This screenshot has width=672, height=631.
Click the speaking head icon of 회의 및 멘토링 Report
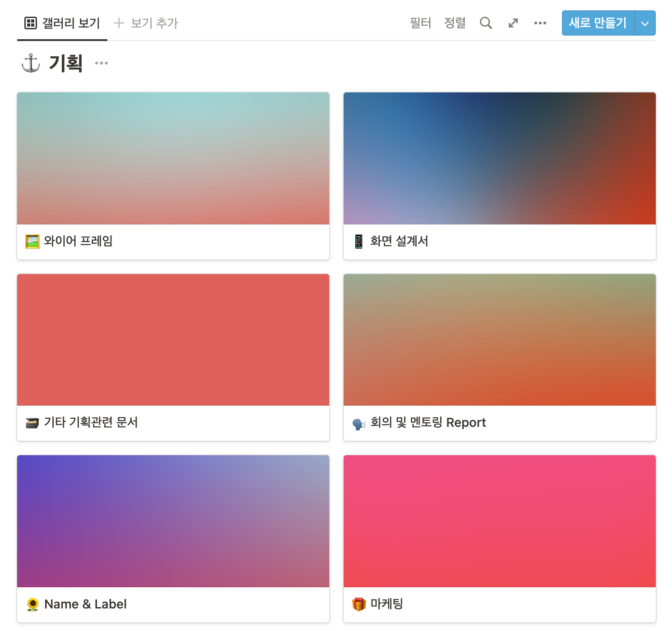pyautogui.click(x=359, y=424)
